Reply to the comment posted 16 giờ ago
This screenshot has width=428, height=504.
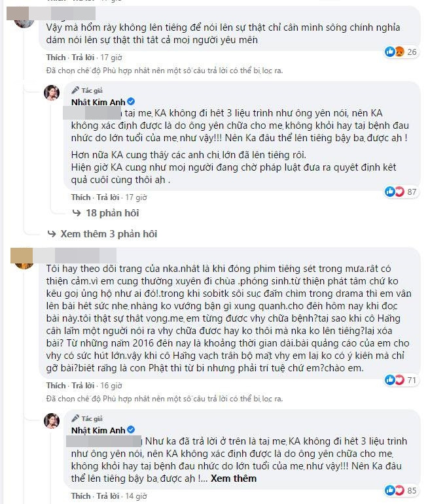[83, 386]
